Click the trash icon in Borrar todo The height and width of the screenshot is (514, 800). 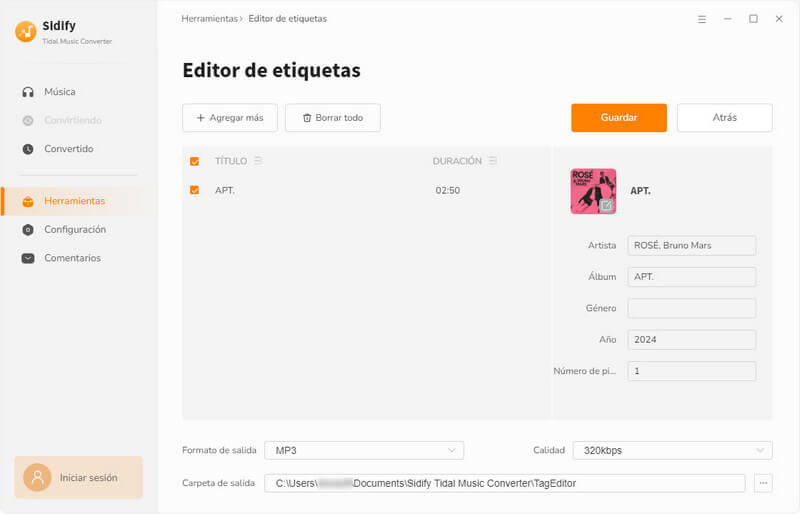307,118
